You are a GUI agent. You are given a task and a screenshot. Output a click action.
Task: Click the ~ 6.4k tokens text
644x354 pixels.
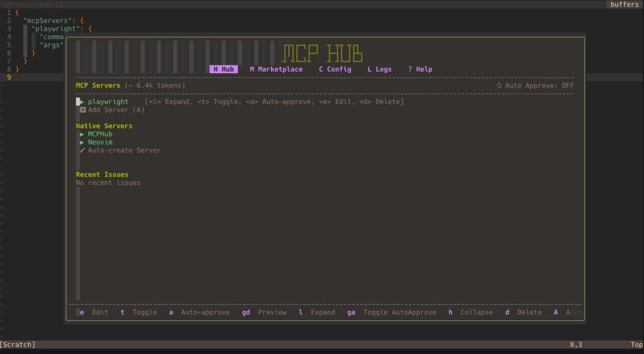pyautogui.click(x=155, y=85)
